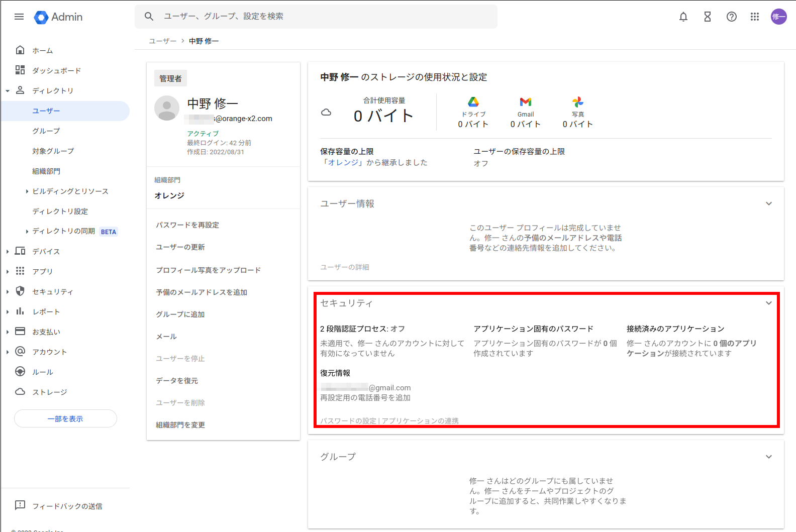The width and height of the screenshot is (796, 532).
Task: Open the account avatar in the header
Action: click(x=779, y=17)
